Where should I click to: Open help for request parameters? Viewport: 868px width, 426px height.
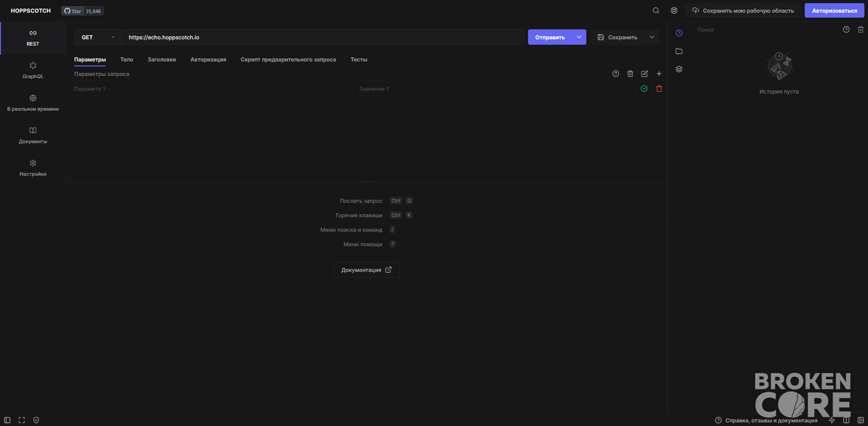point(615,74)
